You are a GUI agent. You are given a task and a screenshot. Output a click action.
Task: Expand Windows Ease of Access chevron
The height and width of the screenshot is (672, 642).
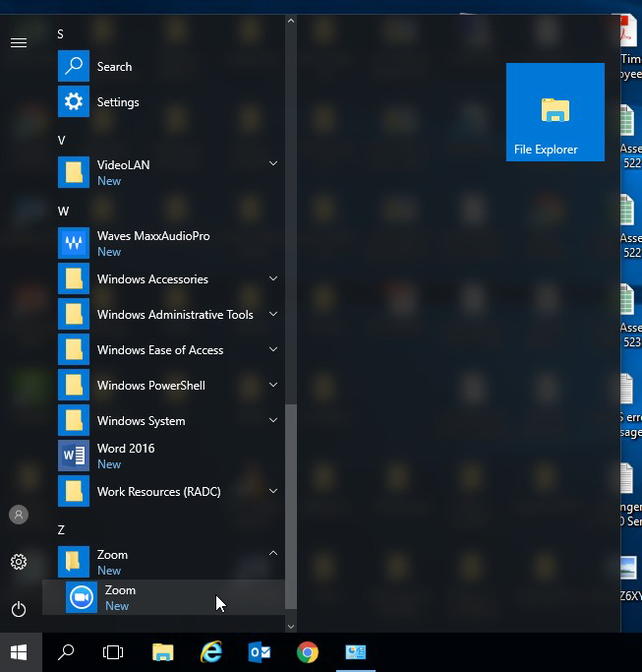272,349
